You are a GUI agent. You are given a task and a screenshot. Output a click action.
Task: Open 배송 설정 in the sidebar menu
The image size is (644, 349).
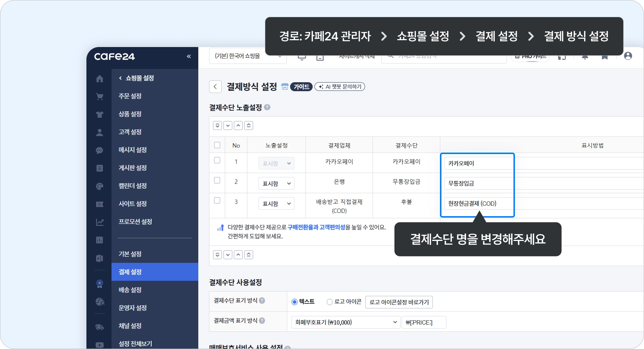coord(130,290)
